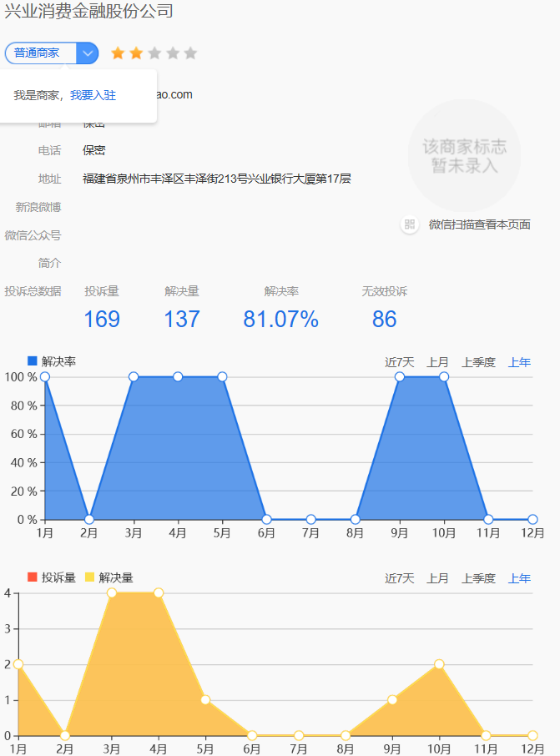Switch complaints chart to 上月
This screenshot has height=756, width=560.
[x=437, y=578]
